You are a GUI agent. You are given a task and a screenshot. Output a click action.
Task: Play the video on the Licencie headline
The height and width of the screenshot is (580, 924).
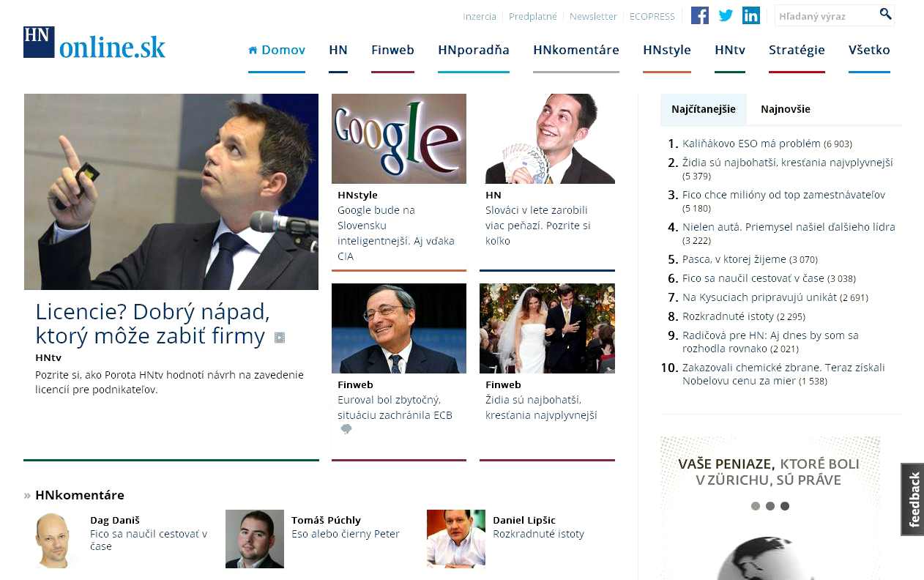coord(279,337)
